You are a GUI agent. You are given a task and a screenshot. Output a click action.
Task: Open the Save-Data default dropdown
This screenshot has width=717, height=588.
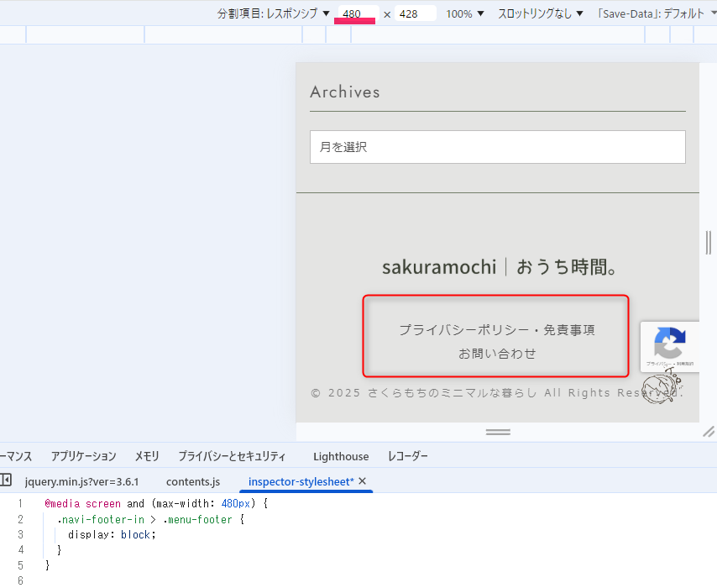pyautogui.click(x=657, y=13)
